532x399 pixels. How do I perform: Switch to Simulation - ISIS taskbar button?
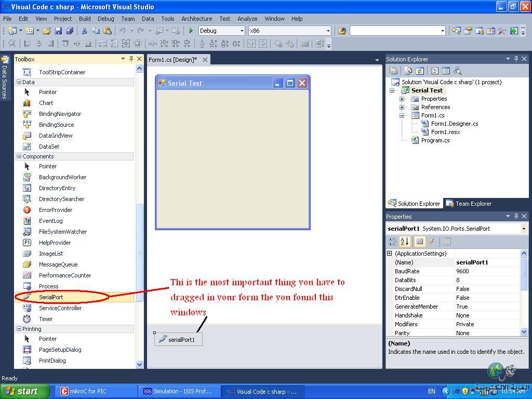[x=179, y=392]
